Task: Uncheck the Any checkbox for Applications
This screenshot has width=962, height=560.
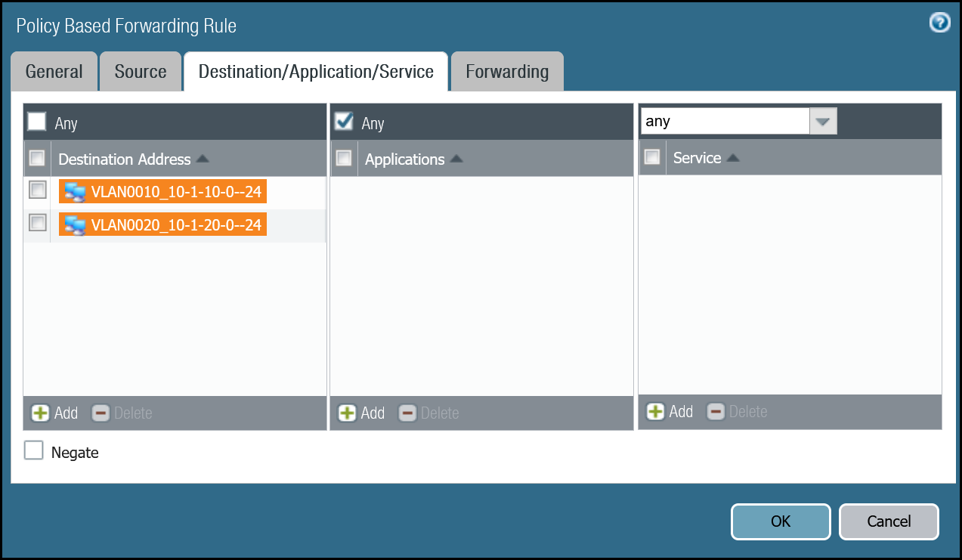Action: tap(344, 122)
